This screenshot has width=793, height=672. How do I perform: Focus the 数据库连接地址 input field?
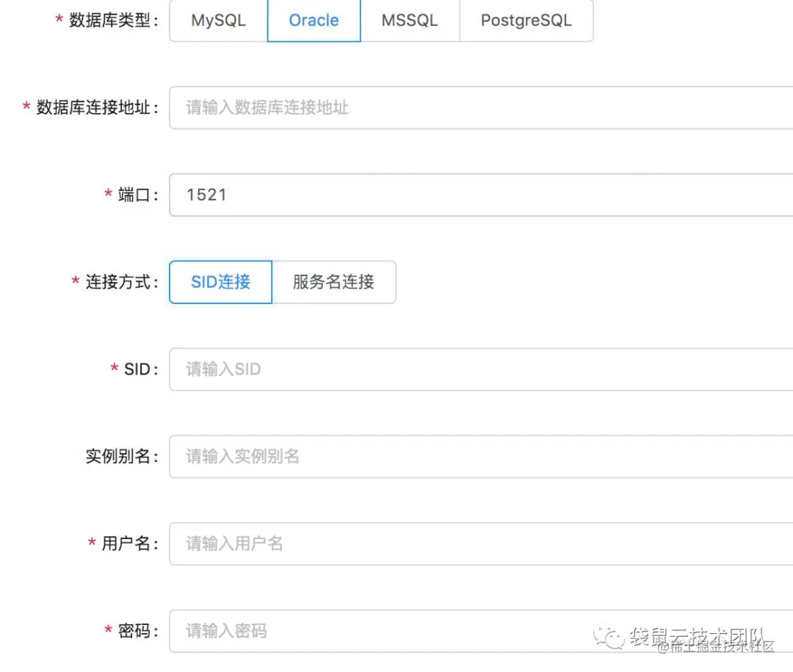pyautogui.click(x=481, y=108)
